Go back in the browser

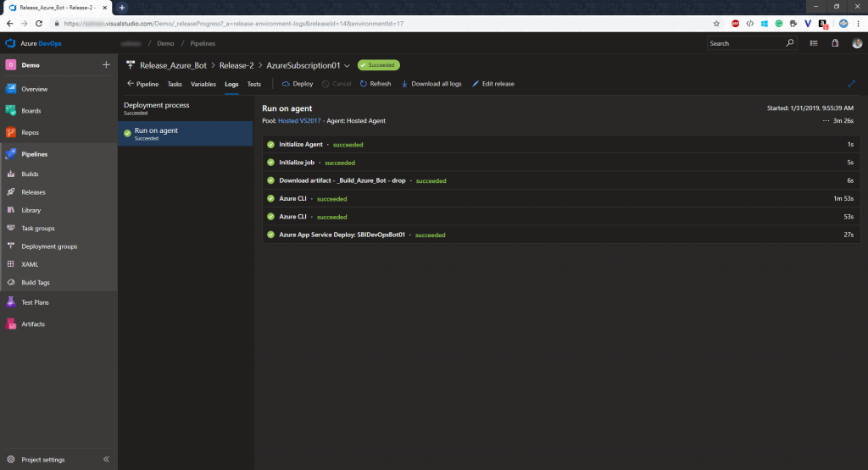click(10, 24)
